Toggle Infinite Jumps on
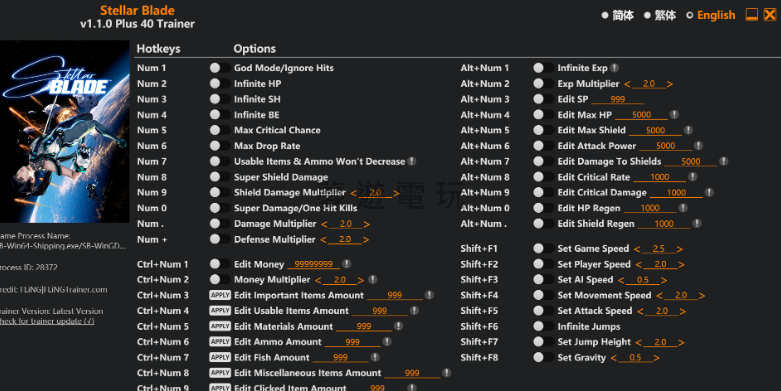 coord(543,326)
